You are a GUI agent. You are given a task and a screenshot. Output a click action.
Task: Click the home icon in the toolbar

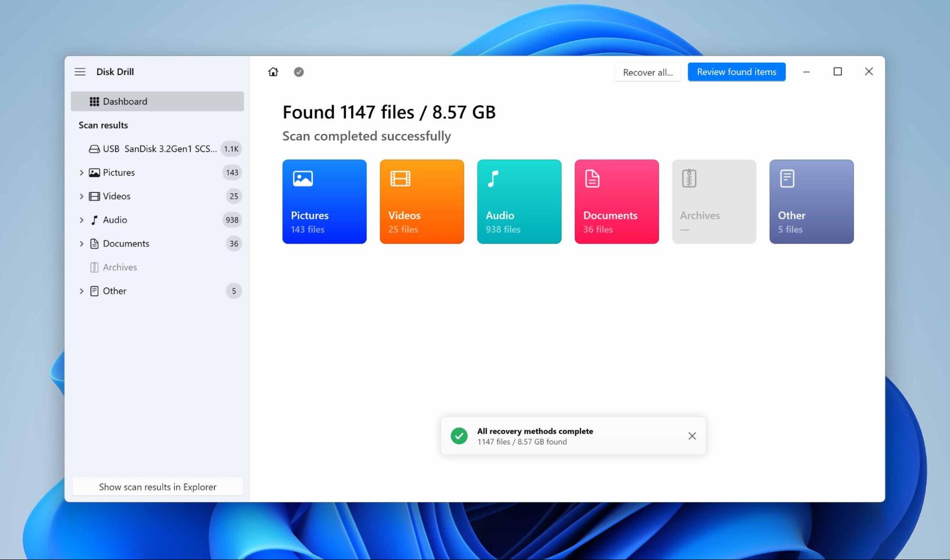tap(273, 72)
